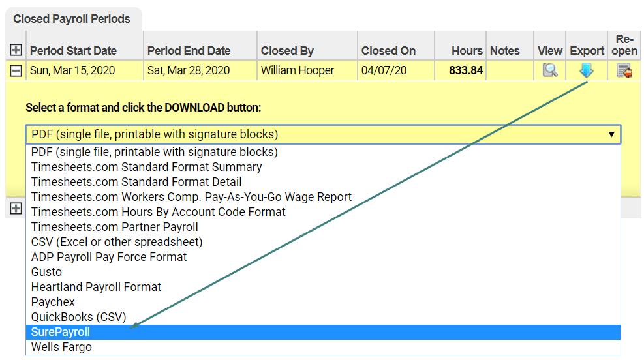
Task: Choose PDF single file option in list
Action: coord(323,152)
